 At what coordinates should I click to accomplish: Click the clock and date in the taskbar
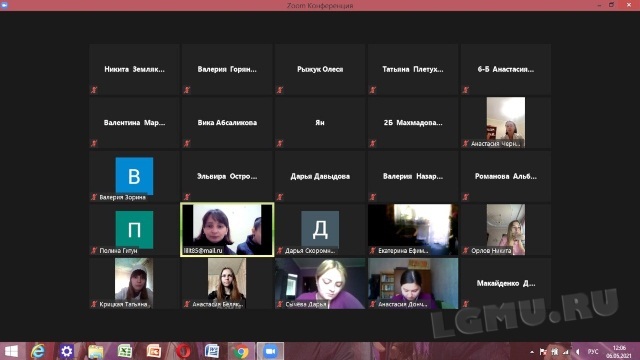tap(619, 351)
